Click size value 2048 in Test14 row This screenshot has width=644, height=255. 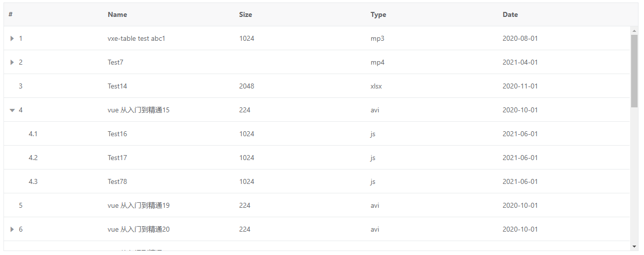247,86
